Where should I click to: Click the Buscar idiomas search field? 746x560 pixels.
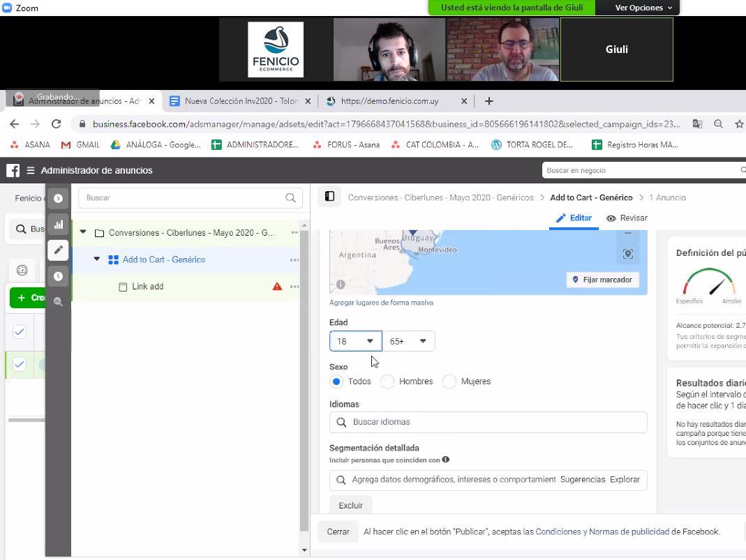[x=488, y=422]
